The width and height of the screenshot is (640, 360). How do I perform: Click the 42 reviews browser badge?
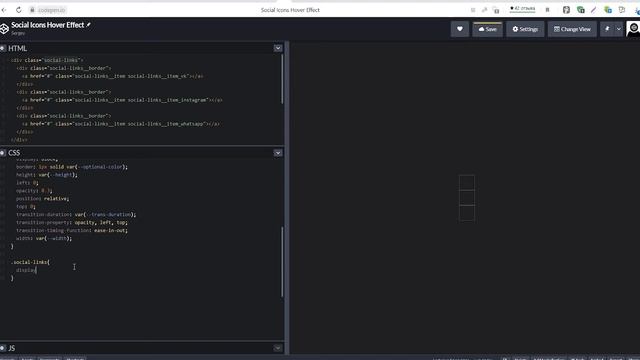click(522, 9)
